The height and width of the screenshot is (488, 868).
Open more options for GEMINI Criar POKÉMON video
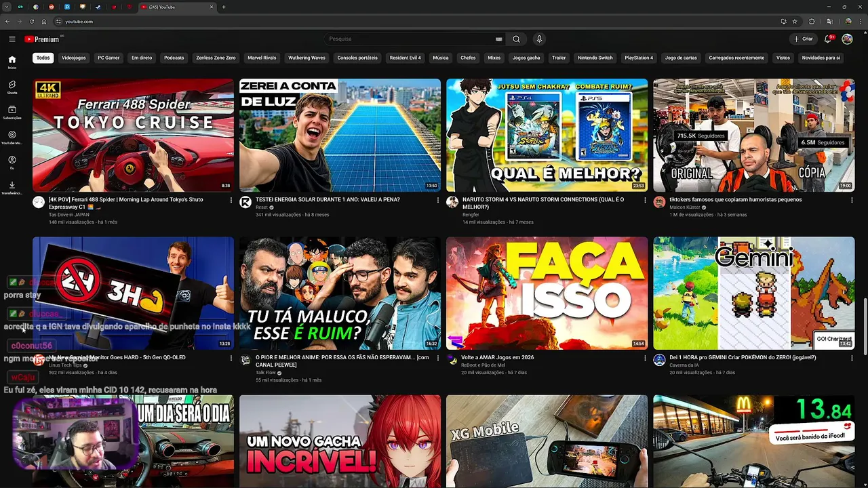tap(852, 358)
